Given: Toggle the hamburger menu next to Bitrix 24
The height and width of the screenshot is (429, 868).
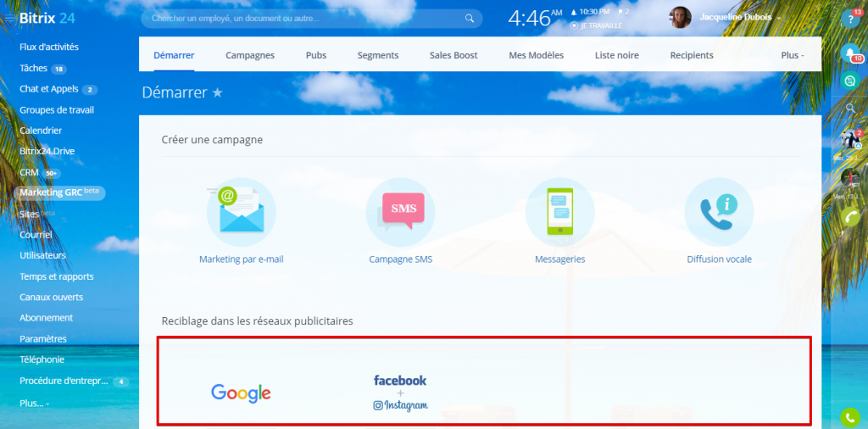Looking at the screenshot, I should [10, 19].
